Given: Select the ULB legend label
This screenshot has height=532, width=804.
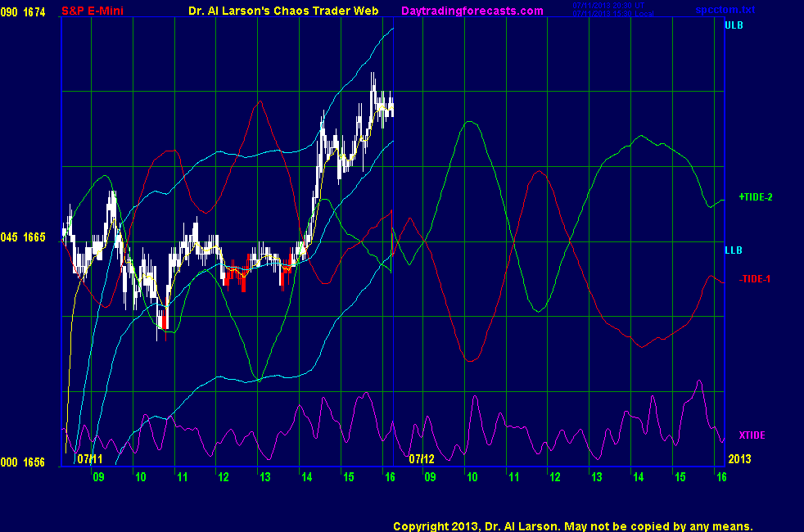Looking at the screenshot, I should (x=734, y=26).
